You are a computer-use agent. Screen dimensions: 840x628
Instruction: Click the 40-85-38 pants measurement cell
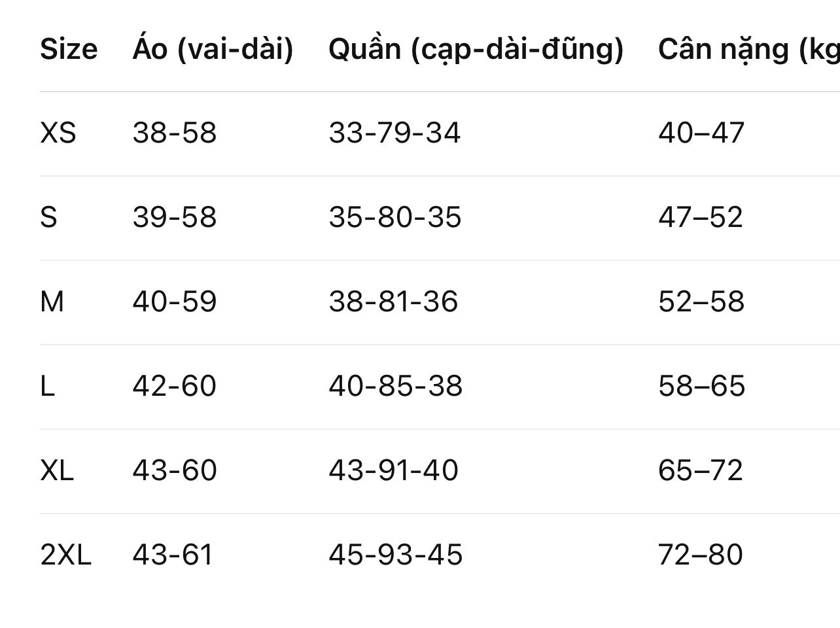(395, 387)
